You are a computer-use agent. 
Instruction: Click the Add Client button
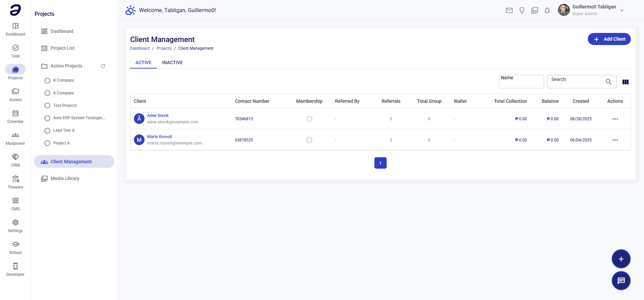(x=609, y=39)
